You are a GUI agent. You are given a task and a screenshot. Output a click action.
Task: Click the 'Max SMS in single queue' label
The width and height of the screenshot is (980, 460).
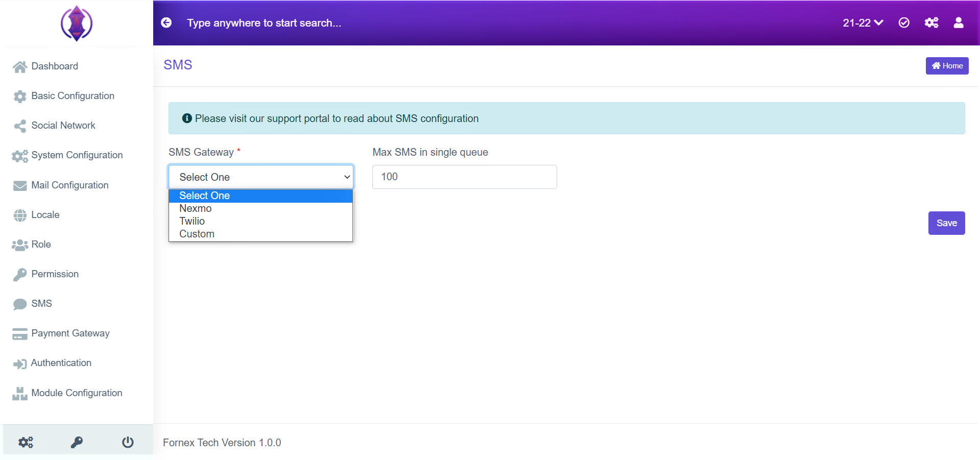(x=431, y=152)
